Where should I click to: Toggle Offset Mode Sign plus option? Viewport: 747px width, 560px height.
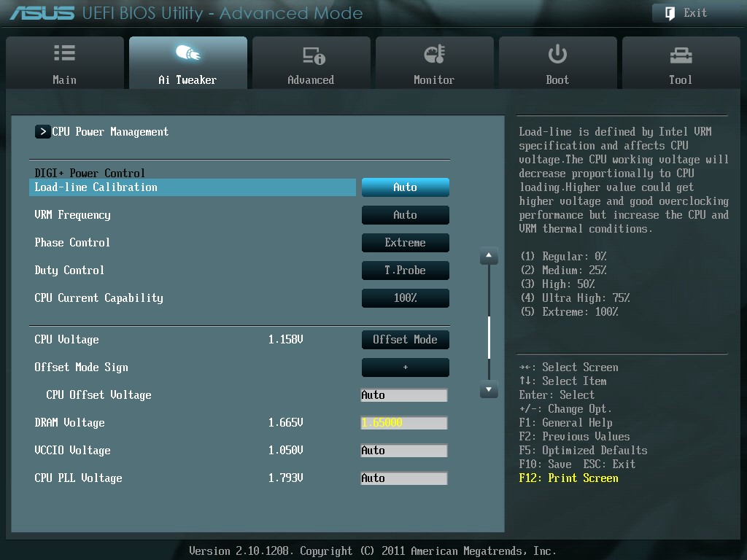406,367
